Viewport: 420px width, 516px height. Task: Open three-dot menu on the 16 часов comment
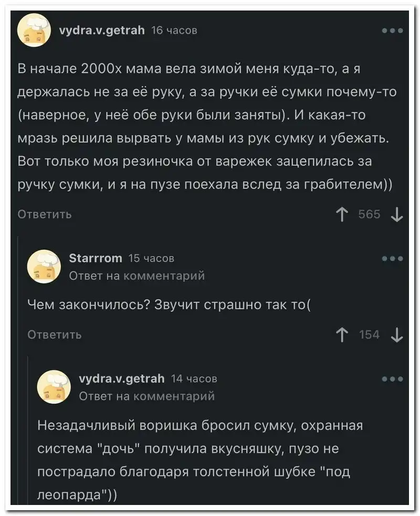pyautogui.click(x=392, y=31)
